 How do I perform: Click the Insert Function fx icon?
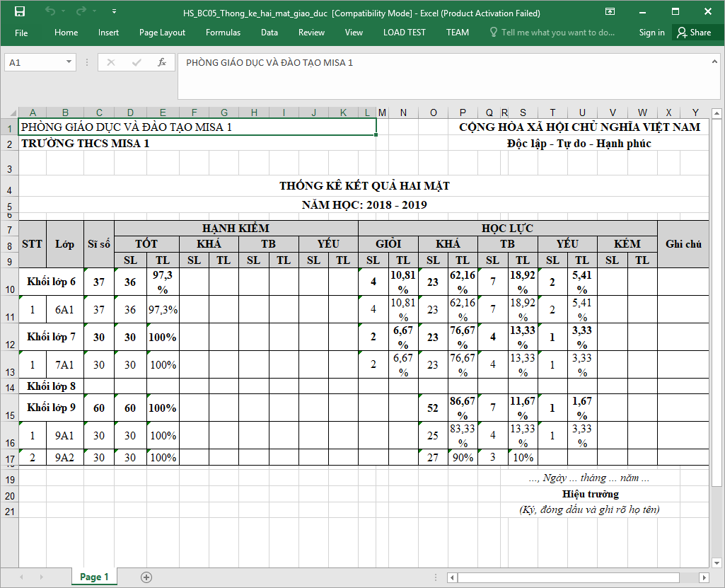tap(161, 62)
